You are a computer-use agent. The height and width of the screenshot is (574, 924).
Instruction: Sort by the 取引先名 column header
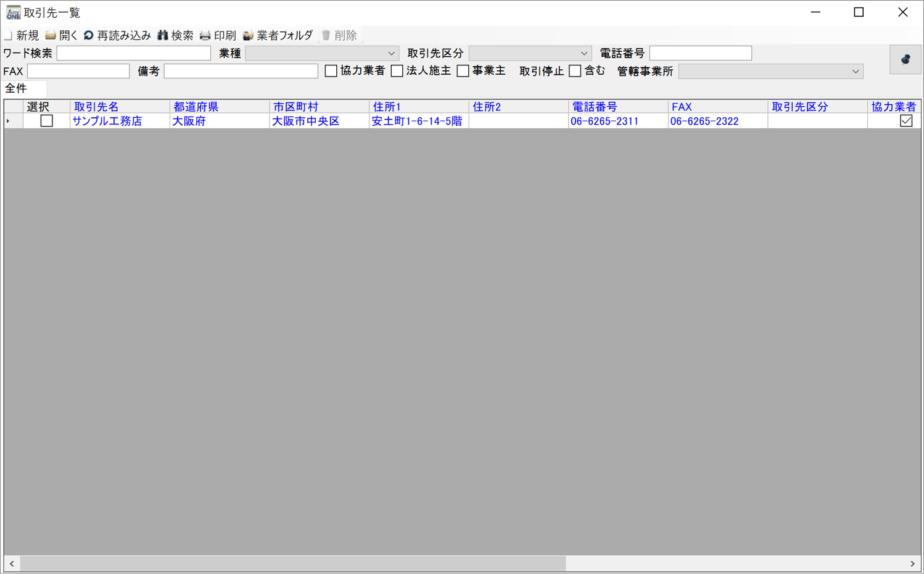point(96,107)
